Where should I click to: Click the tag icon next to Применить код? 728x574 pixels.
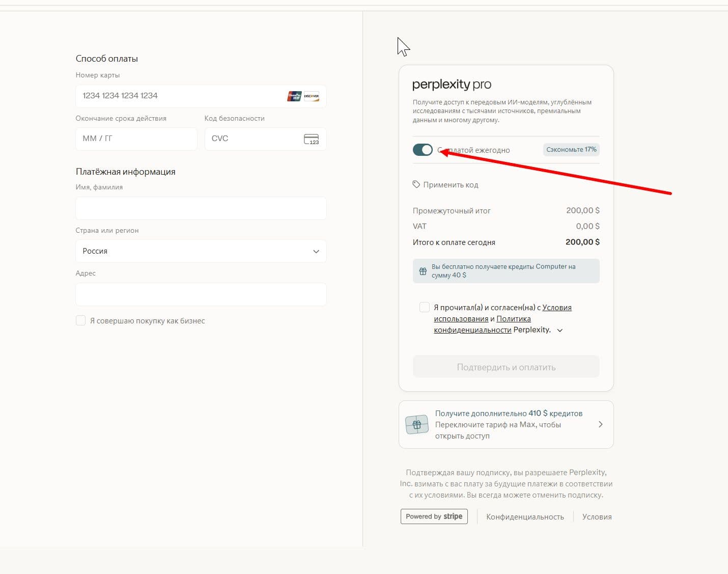pos(416,184)
